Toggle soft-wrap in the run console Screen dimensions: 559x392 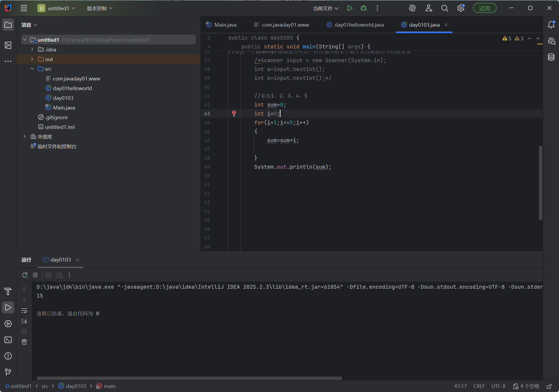point(24,310)
